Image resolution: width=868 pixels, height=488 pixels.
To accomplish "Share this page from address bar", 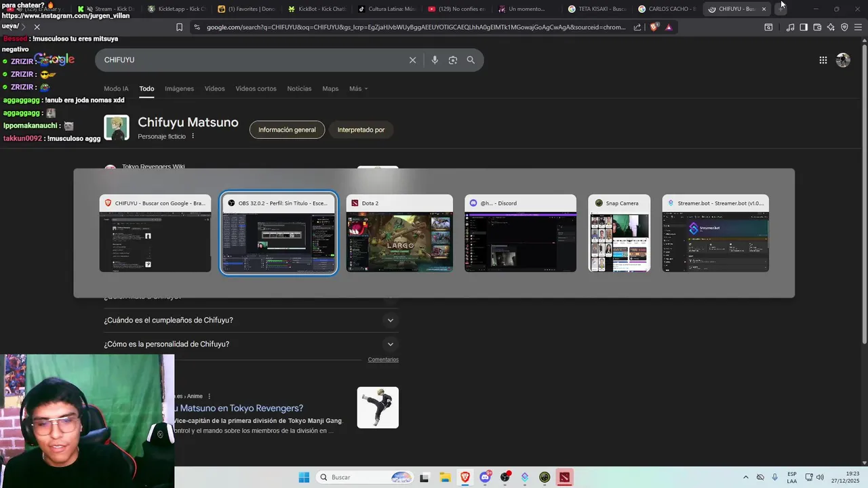I will pyautogui.click(x=637, y=27).
